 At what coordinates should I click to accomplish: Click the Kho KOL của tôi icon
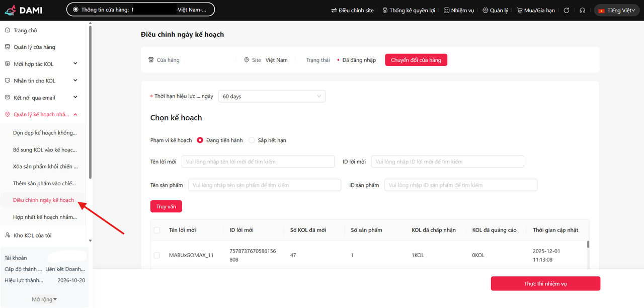point(8,235)
